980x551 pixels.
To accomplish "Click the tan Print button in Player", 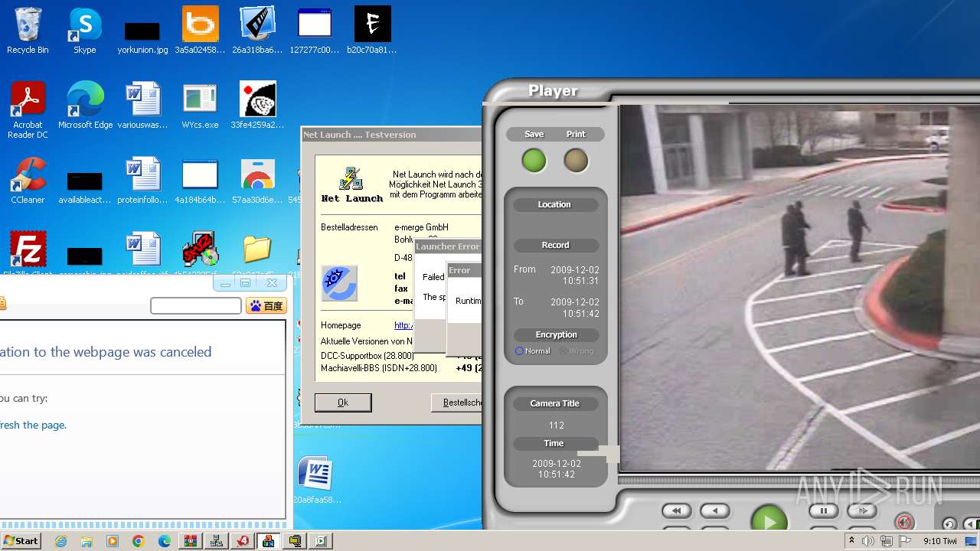I will pyautogui.click(x=576, y=161).
